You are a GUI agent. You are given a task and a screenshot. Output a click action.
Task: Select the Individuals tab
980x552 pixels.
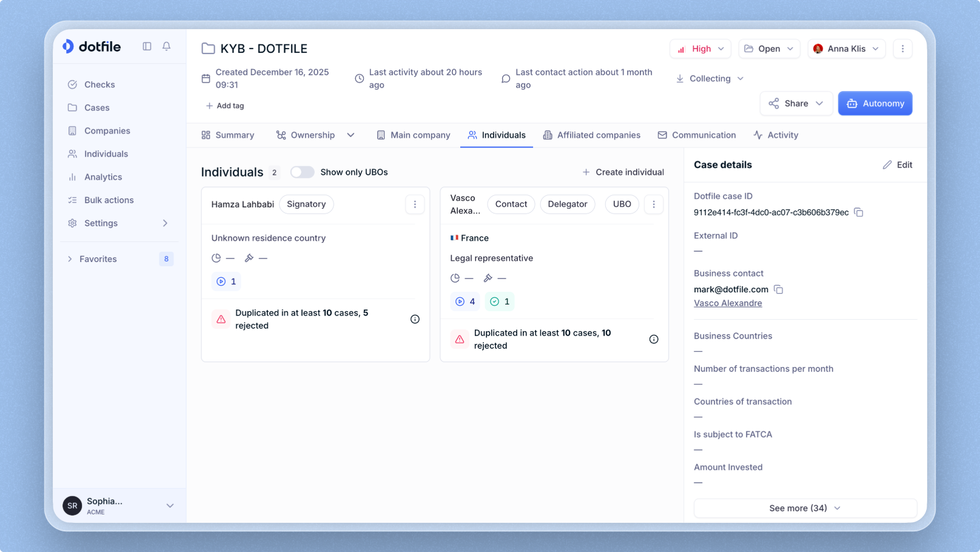(497, 135)
